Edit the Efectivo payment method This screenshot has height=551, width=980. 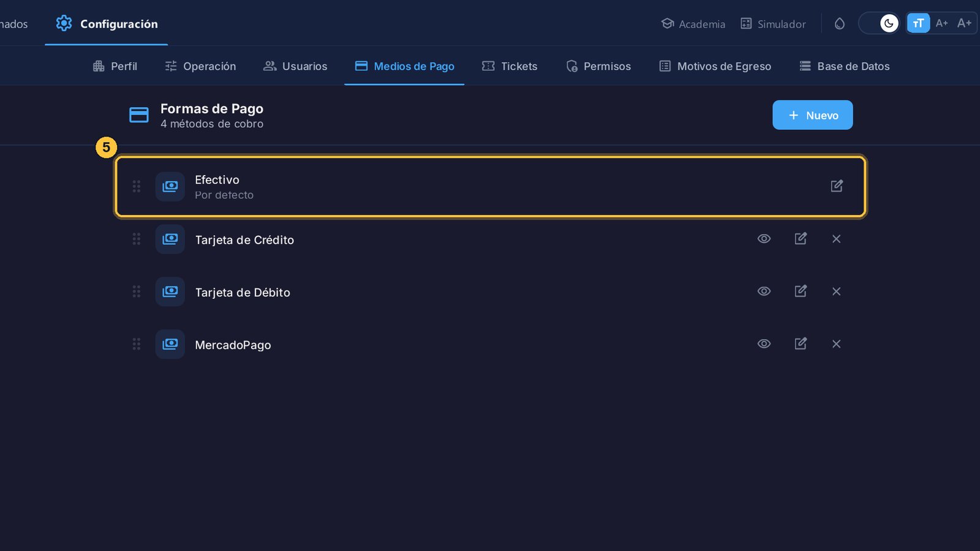tap(837, 186)
